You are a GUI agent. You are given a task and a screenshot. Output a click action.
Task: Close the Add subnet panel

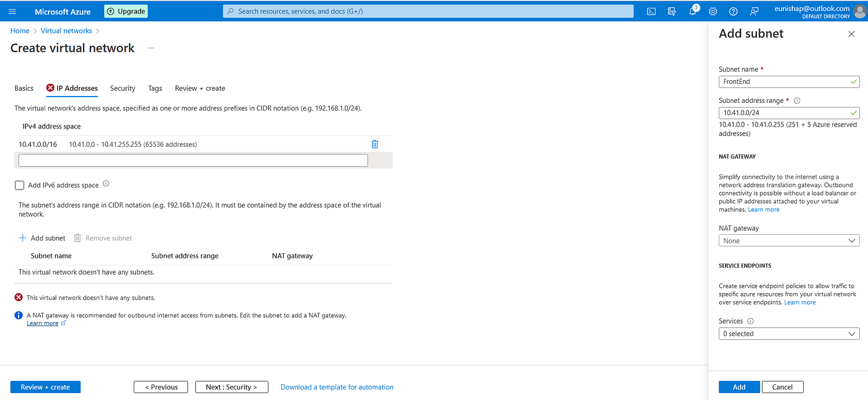tap(851, 34)
